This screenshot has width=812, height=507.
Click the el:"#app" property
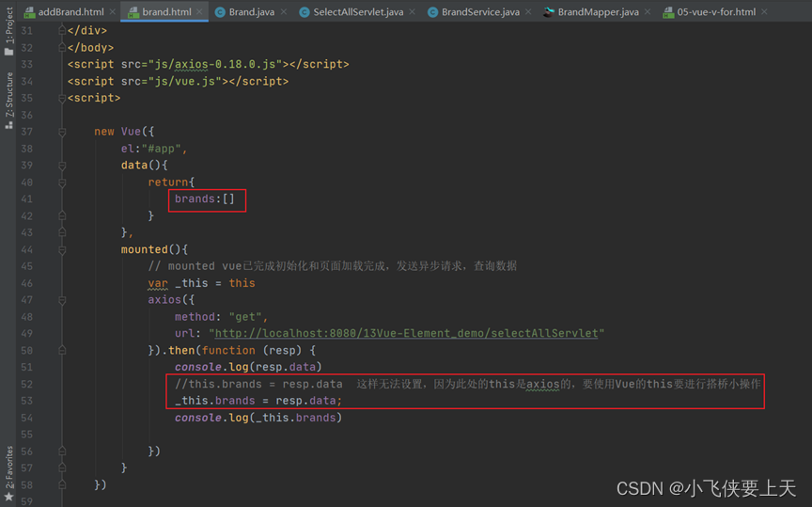(154, 149)
